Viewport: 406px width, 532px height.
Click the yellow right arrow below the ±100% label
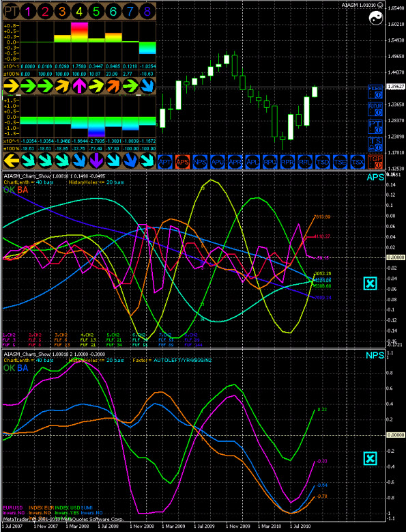pos(11,86)
